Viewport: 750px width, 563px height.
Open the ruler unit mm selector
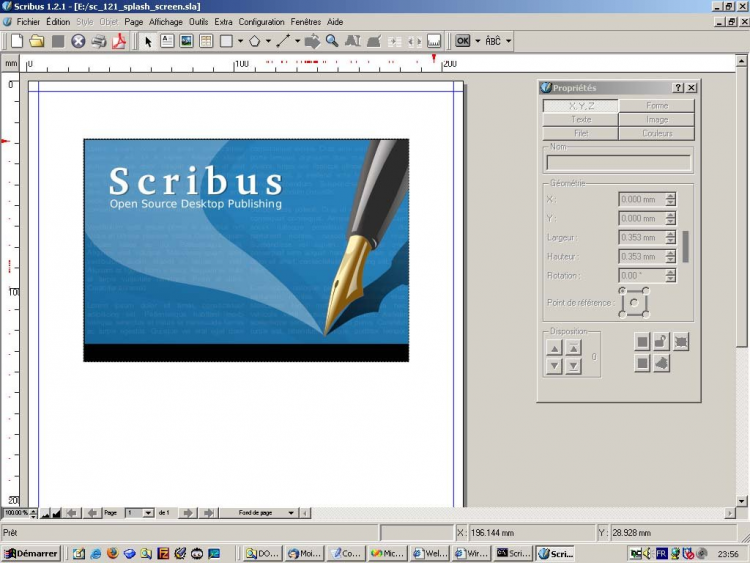coord(11,64)
